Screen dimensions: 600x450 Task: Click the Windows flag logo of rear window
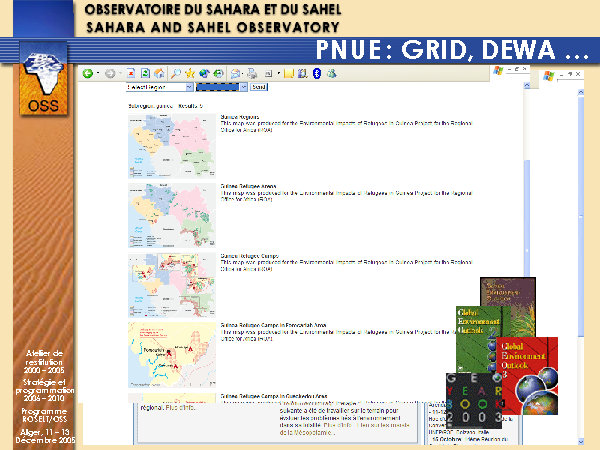tap(548, 76)
